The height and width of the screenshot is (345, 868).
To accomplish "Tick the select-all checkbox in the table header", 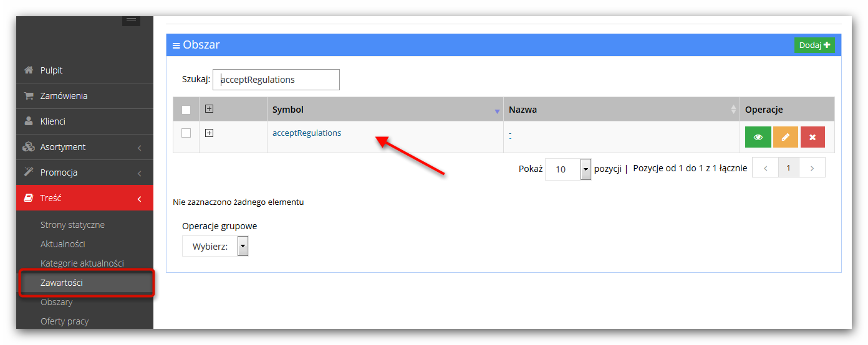I will click(x=186, y=110).
